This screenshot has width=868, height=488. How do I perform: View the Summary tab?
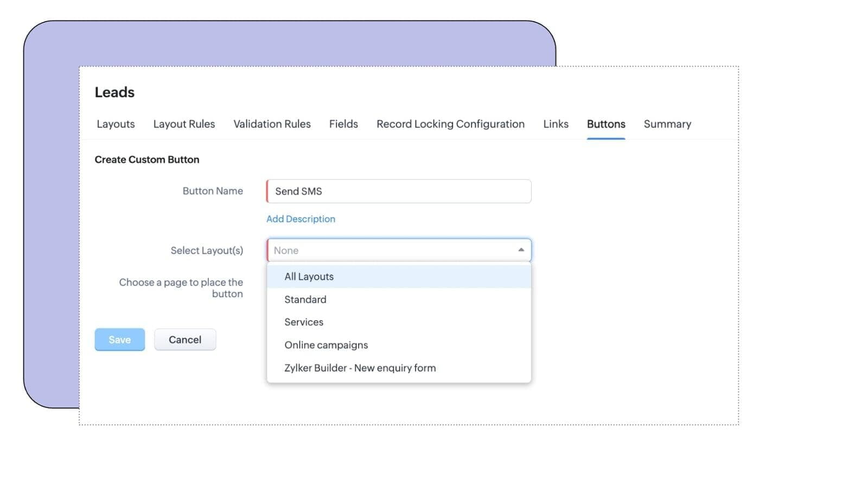tap(667, 124)
